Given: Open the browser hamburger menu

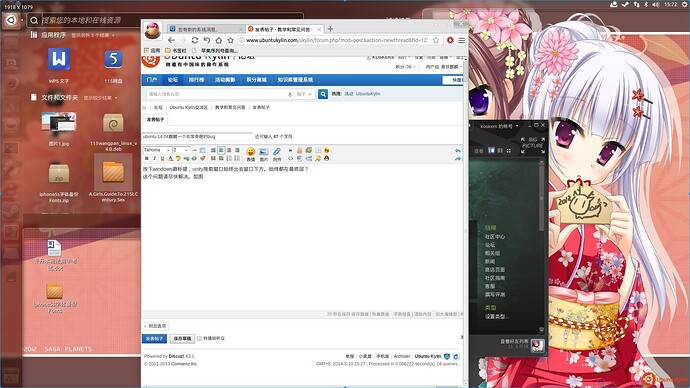Looking at the screenshot, I should coord(461,40).
